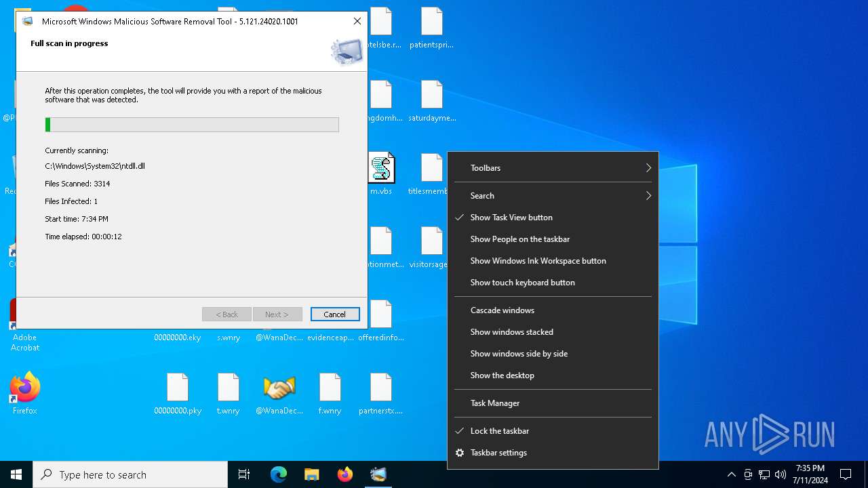Viewport: 868px width, 488px height.
Task: Click the Files Scanned: 3314 text
Action: (x=77, y=184)
